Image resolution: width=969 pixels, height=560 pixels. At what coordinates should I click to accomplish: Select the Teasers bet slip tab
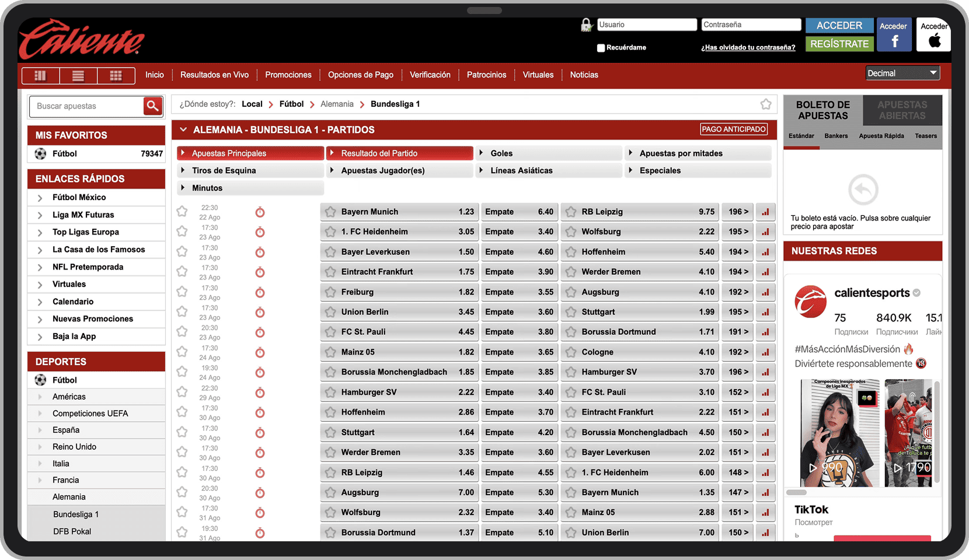(926, 136)
